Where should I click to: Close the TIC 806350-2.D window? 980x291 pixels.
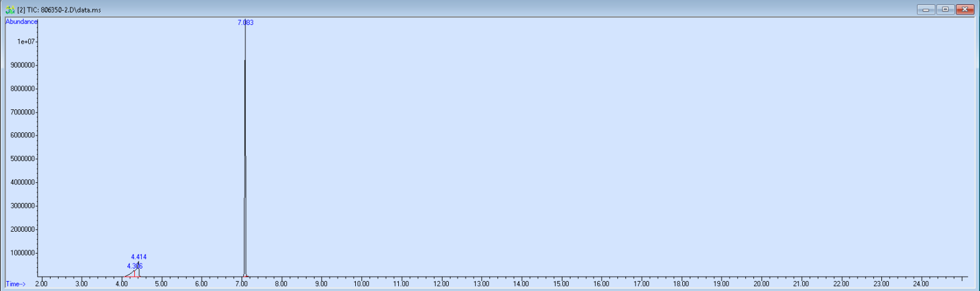point(965,9)
